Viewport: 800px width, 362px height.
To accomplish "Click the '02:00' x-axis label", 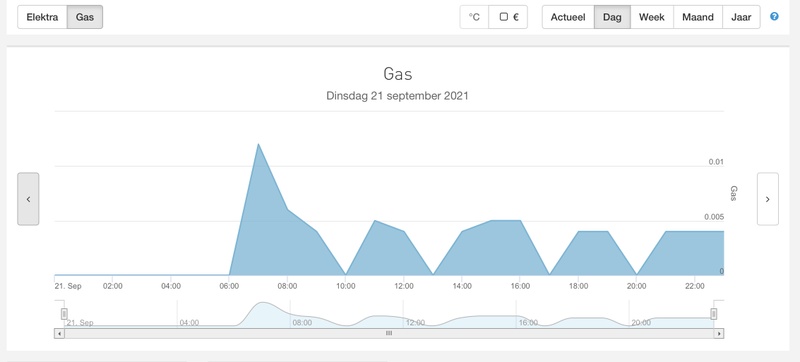I will point(113,286).
